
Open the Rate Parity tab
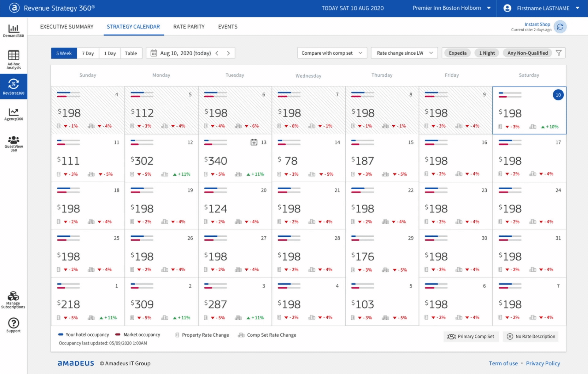[x=189, y=27]
